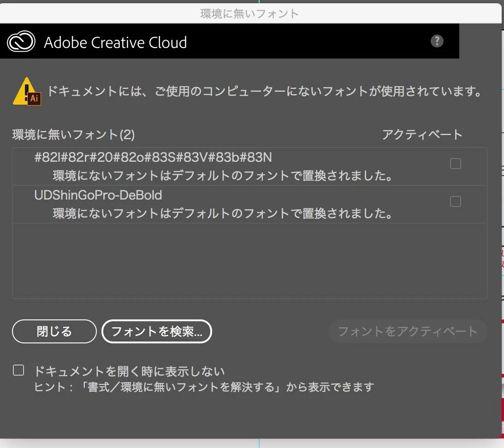Viewport: 504px width, 448px height.
Task: Click the 環境に無いフォント(2) list heading
Action: (73, 134)
